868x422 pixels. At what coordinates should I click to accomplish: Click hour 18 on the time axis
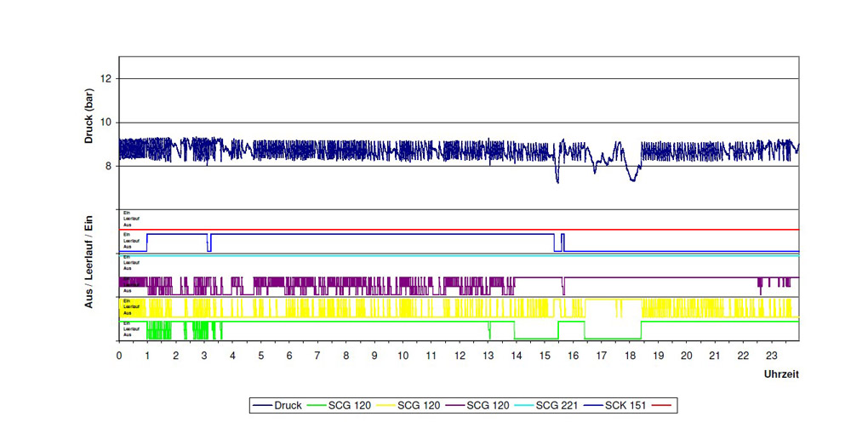click(630, 355)
